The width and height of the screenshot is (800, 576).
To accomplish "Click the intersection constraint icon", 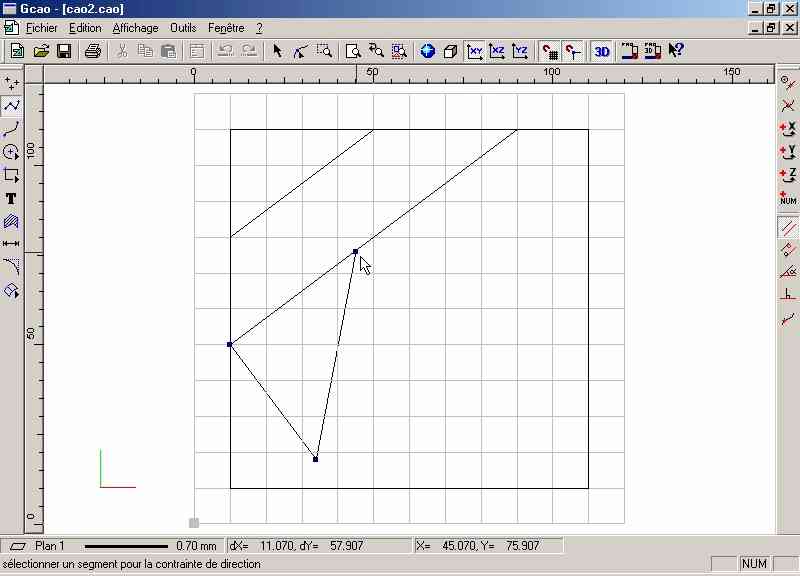I will 788,105.
